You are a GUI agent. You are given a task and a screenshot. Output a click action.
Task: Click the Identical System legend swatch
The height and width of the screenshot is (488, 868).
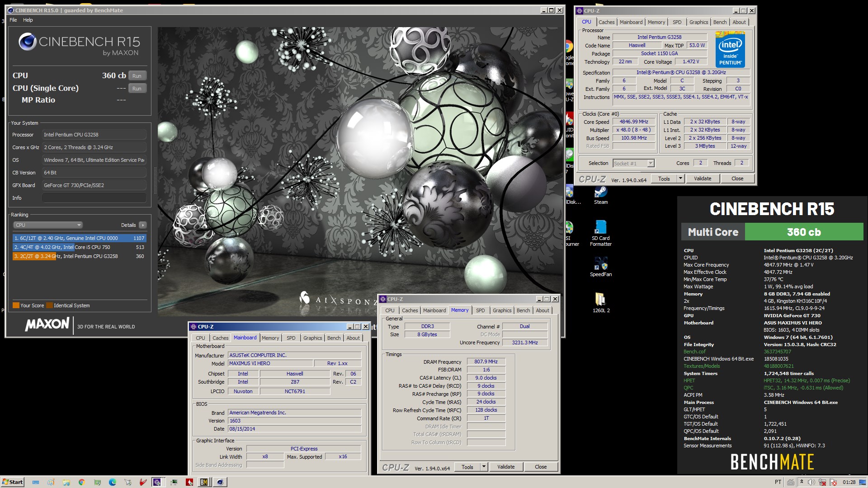[x=50, y=305]
